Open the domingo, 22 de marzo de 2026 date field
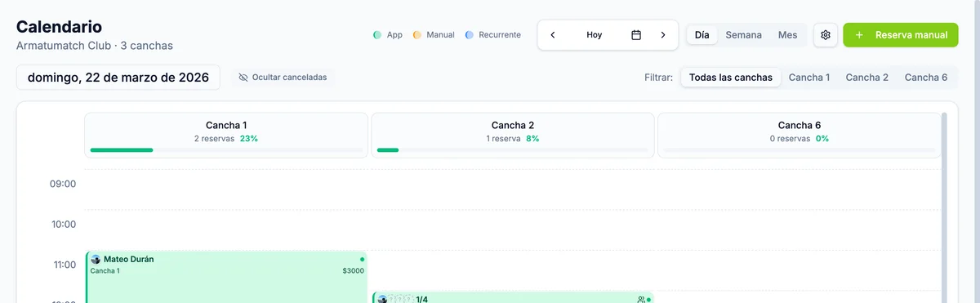The image size is (980, 303). tap(118, 78)
